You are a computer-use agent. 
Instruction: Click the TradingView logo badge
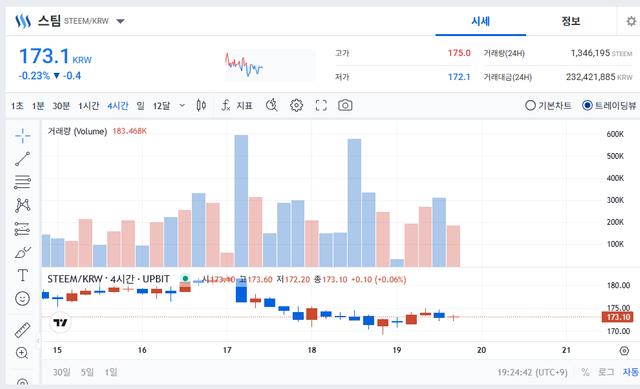[x=60, y=323]
